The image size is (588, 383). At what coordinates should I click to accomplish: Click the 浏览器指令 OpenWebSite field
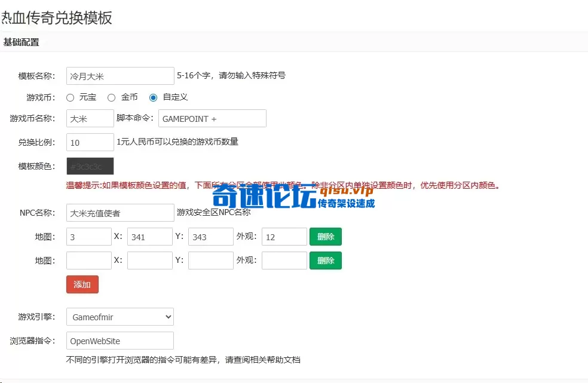pos(120,341)
